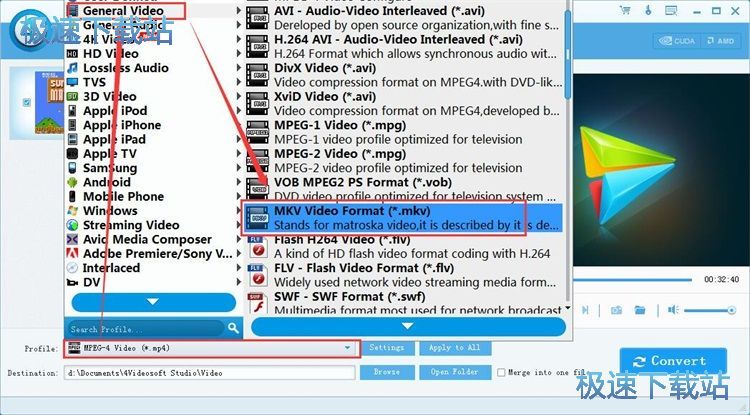Image resolution: width=750 pixels, height=415 pixels.
Task: Enable Merge into one file checkbox
Action: tap(501, 372)
